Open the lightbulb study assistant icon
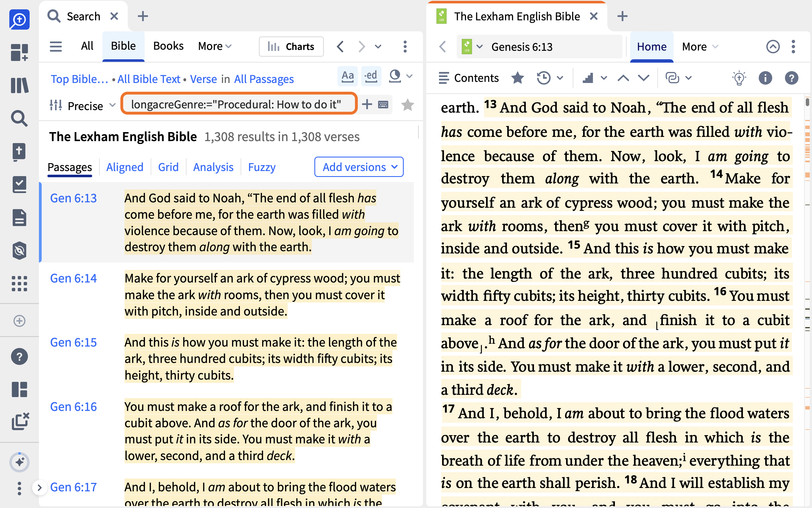Screen dimensions: 812x508 coord(739,78)
